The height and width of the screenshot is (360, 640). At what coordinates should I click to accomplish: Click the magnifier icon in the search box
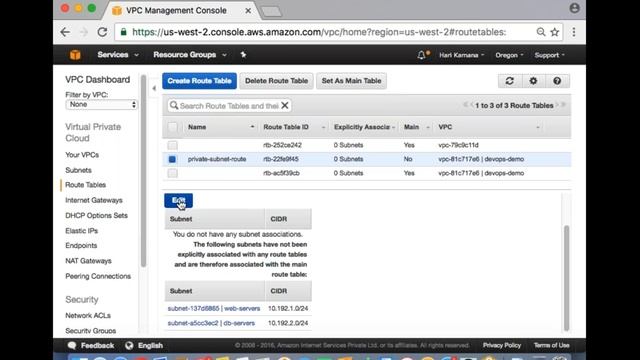174,106
